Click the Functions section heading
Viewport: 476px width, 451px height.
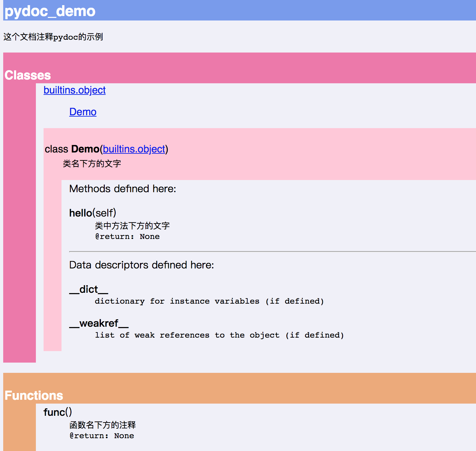click(34, 396)
